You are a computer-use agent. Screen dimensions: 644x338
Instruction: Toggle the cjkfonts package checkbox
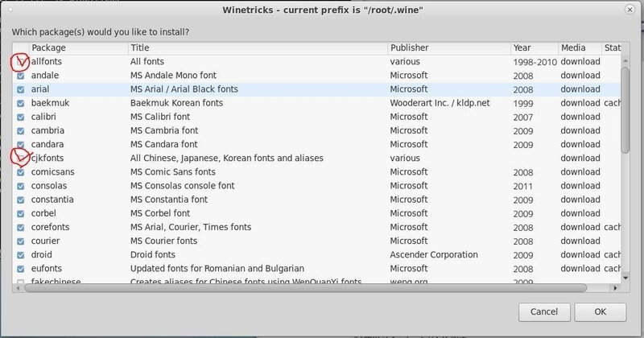(x=21, y=158)
